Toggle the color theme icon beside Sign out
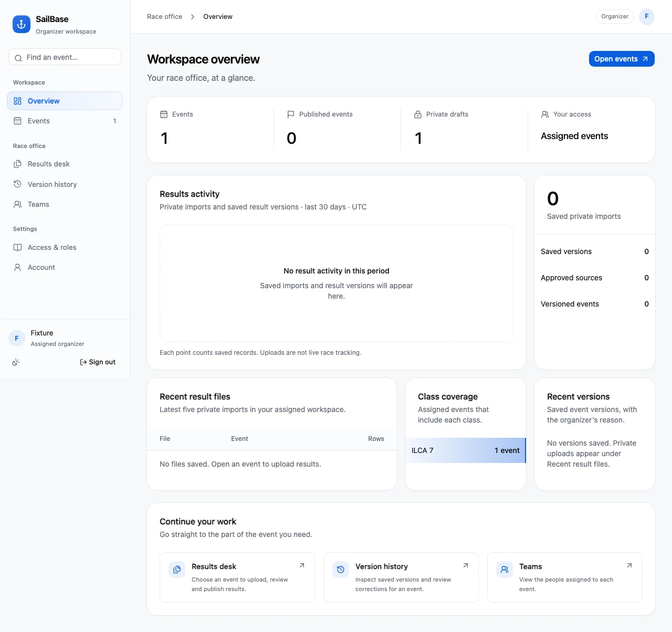This screenshot has width=672, height=632. point(16,362)
